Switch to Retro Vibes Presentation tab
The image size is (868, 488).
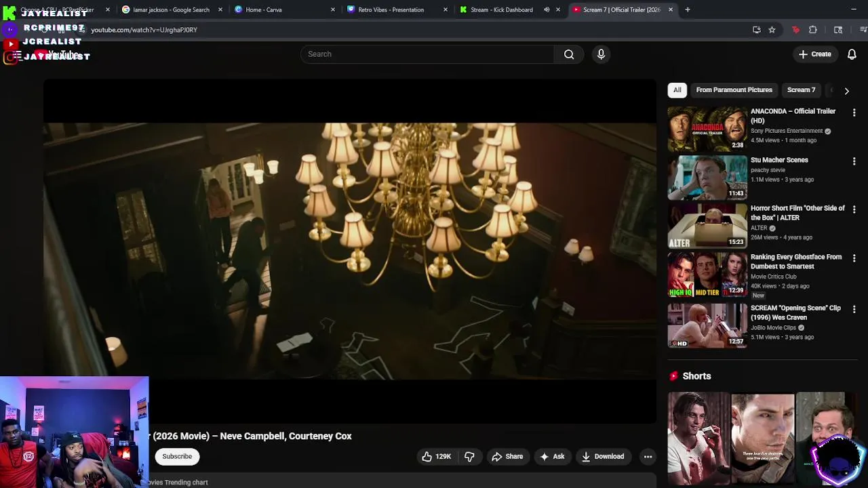pyautogui.click(x=391, y=9)
